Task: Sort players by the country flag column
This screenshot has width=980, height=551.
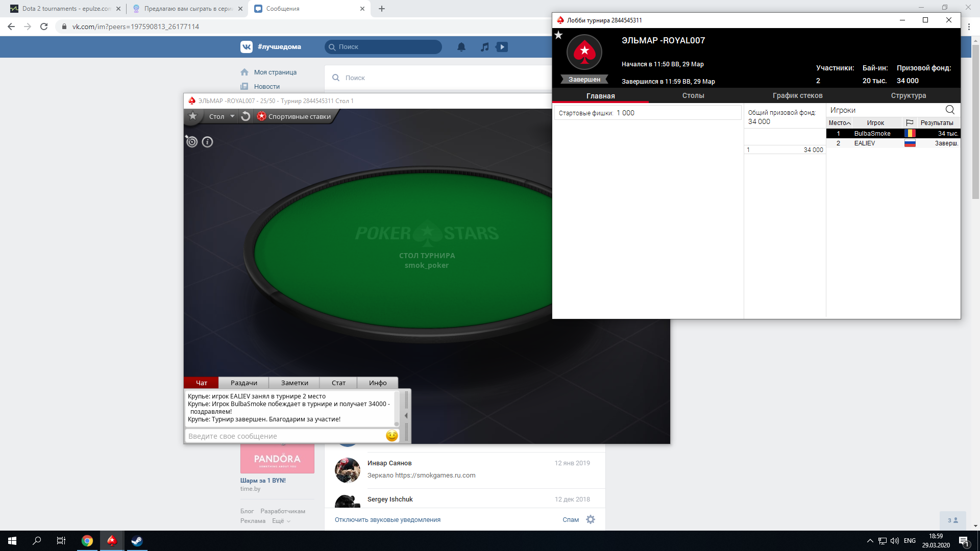Action: pyautogui.click(x=910, y=123)
